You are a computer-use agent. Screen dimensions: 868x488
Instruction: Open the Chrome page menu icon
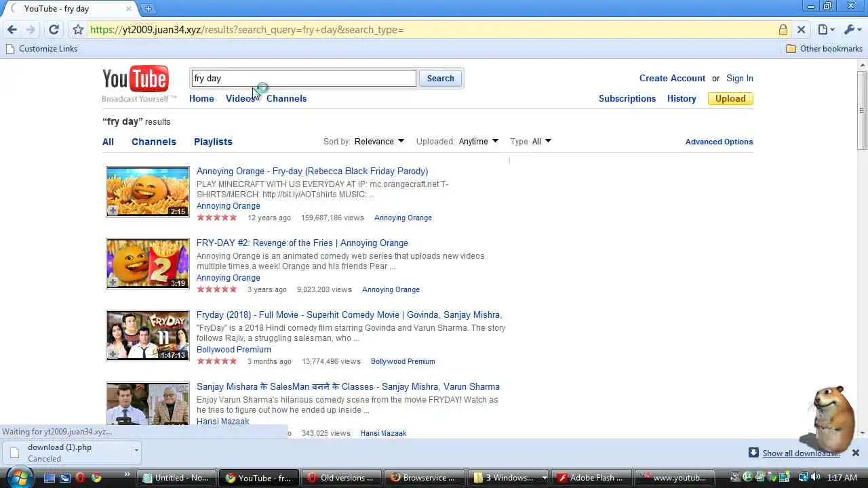[x=825, y=30]
